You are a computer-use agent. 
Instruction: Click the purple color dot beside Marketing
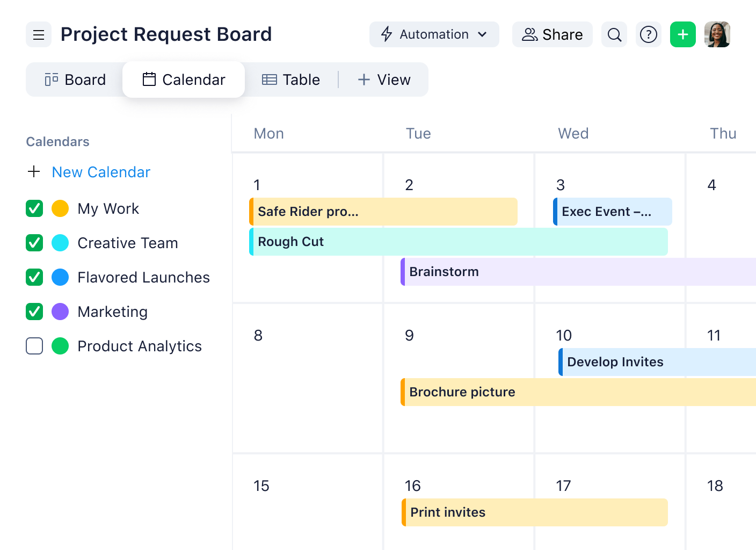click(60, 312)
